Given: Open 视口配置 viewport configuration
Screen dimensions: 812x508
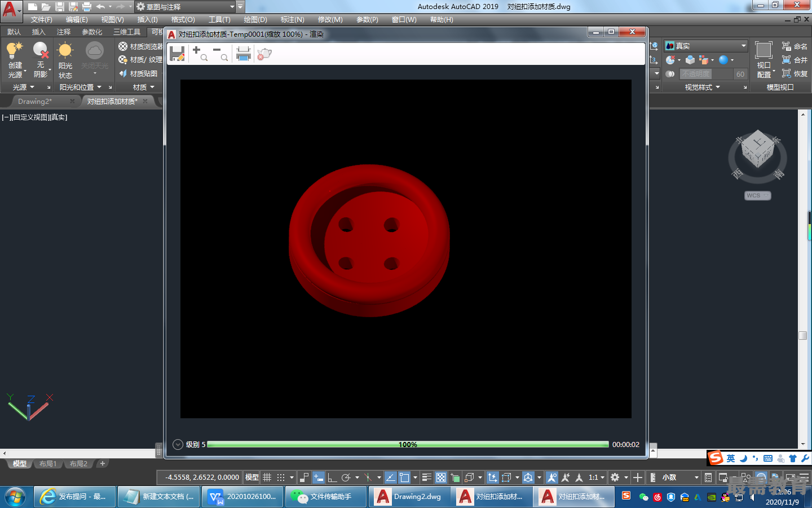Looking at the screenshot, I should [764, 60].
